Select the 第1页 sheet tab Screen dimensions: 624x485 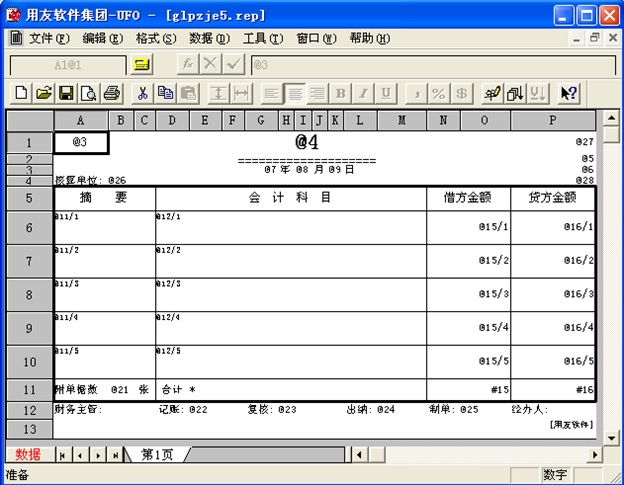[158, 455]
